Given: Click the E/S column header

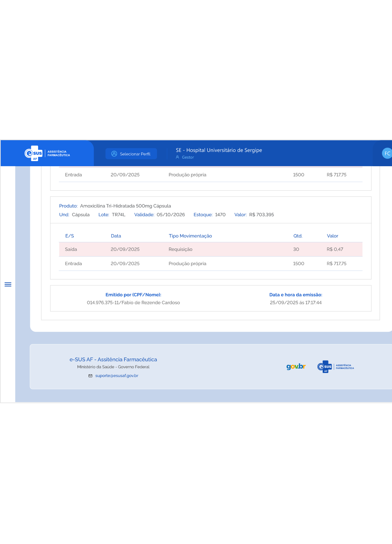Looking at the screenshot, I should (70, 236).
